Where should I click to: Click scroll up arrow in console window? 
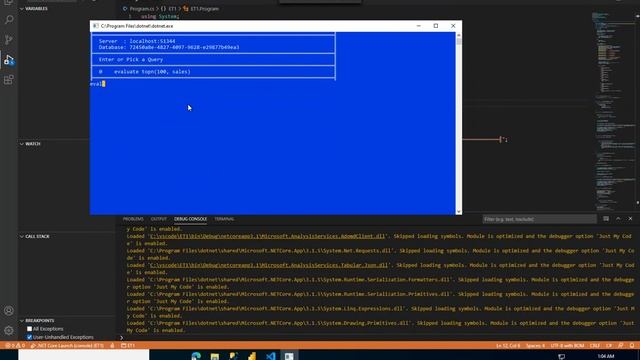point(459,36)
